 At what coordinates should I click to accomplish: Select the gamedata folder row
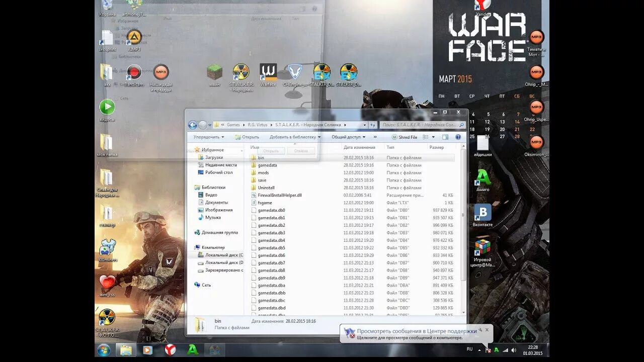coord(352,165)
